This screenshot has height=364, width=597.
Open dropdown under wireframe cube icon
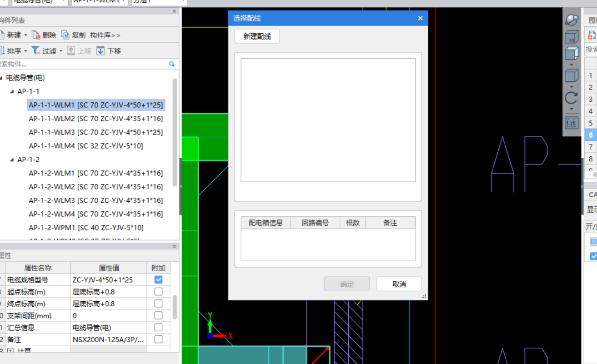(572, 65)
